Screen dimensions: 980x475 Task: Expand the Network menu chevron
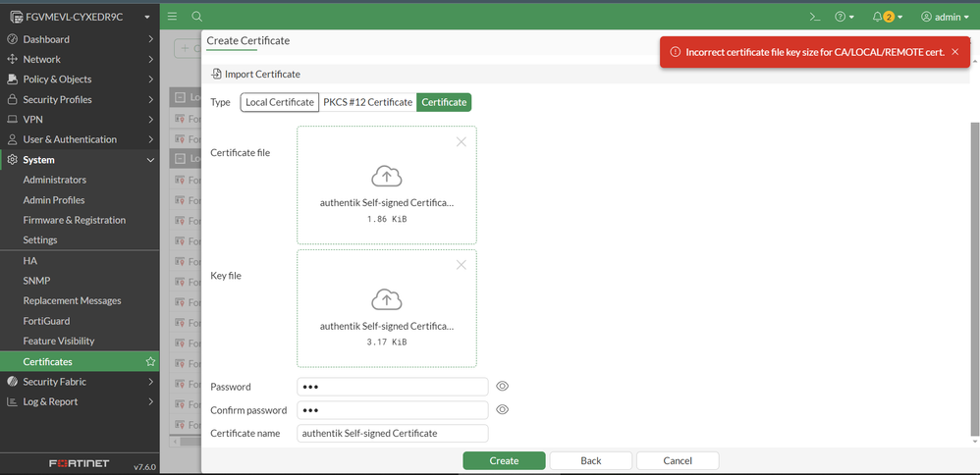pyautogui.click(x=150, y=59)
